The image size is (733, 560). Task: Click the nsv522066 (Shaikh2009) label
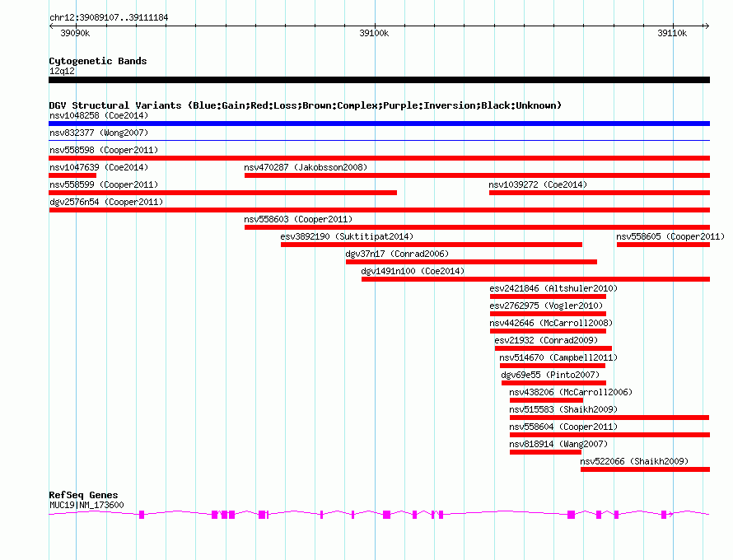pyautogui.click(x=634, y=461)
